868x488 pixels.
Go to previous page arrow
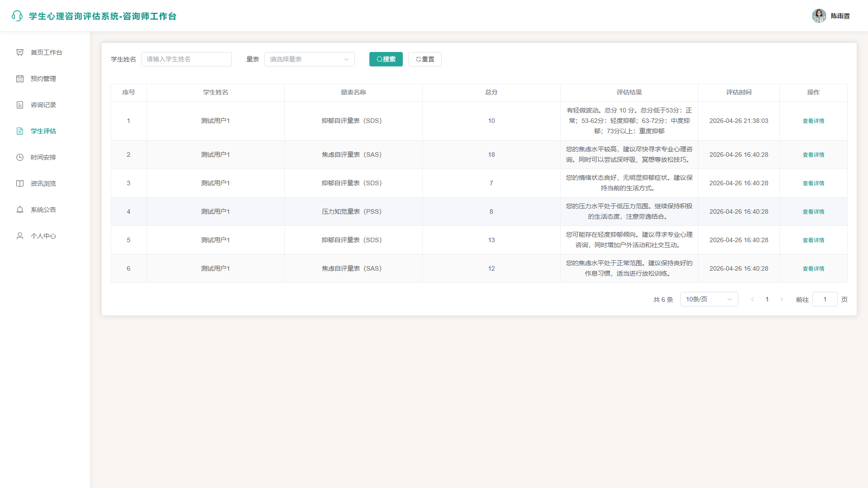752,299
